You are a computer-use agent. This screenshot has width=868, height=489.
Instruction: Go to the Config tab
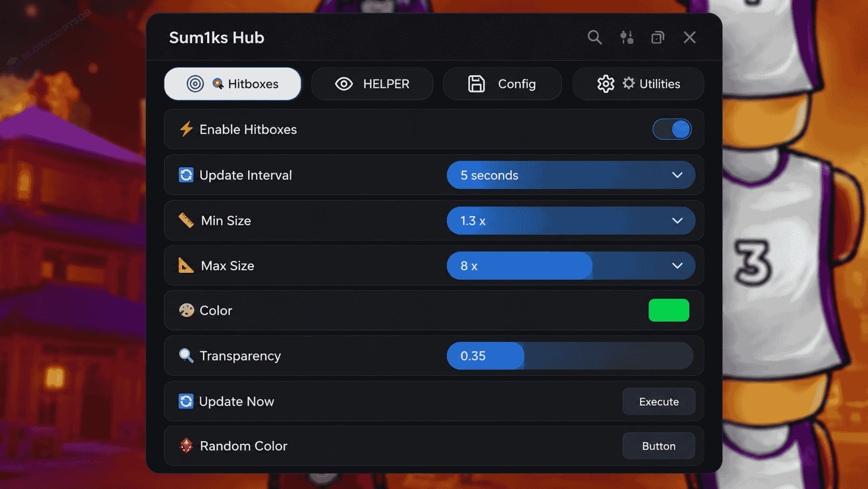503,84
